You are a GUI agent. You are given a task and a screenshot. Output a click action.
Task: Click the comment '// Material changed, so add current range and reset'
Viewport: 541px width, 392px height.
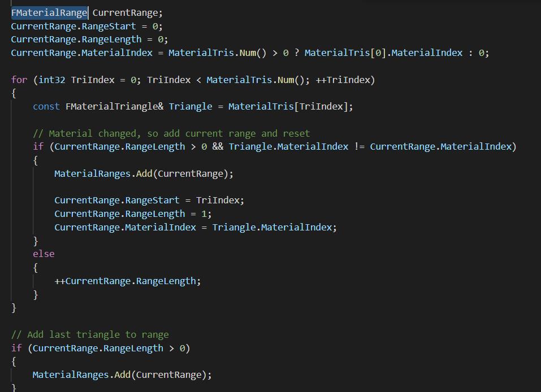pos(171,133)
